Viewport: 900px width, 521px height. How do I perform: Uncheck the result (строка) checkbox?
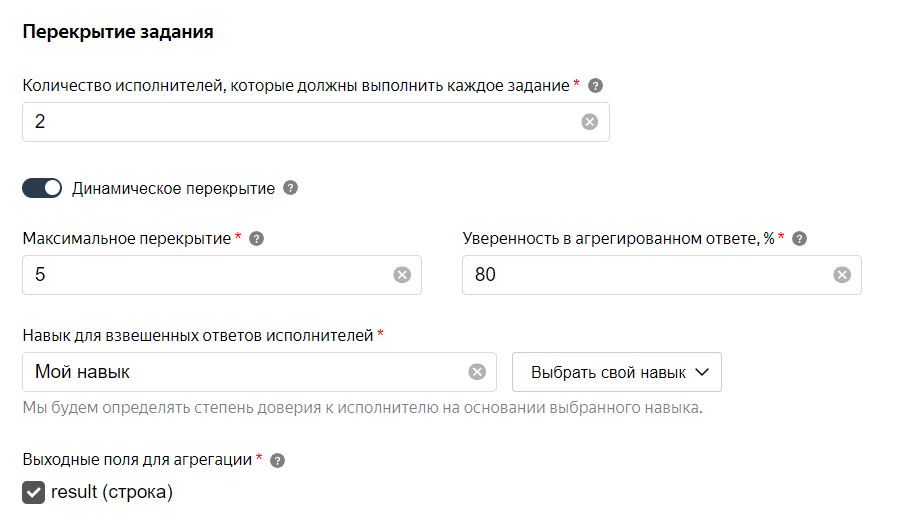[33, 492]
